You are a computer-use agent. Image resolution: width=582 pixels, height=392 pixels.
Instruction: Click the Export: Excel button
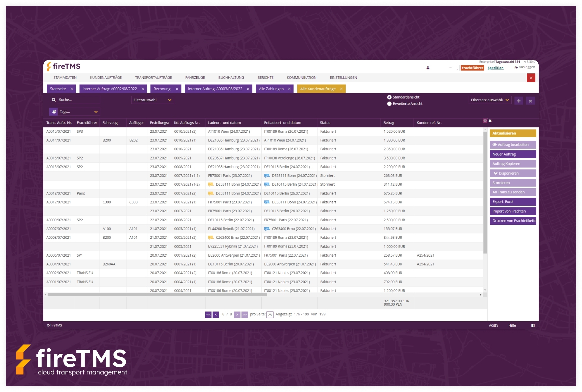tap(513, 202)
